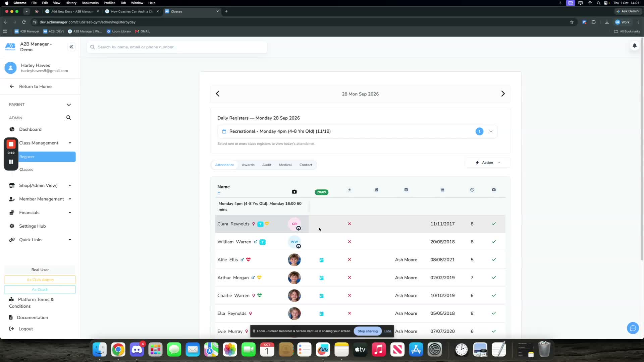Open the Action dropdown

pyautogui.click(x=487, y=163)
